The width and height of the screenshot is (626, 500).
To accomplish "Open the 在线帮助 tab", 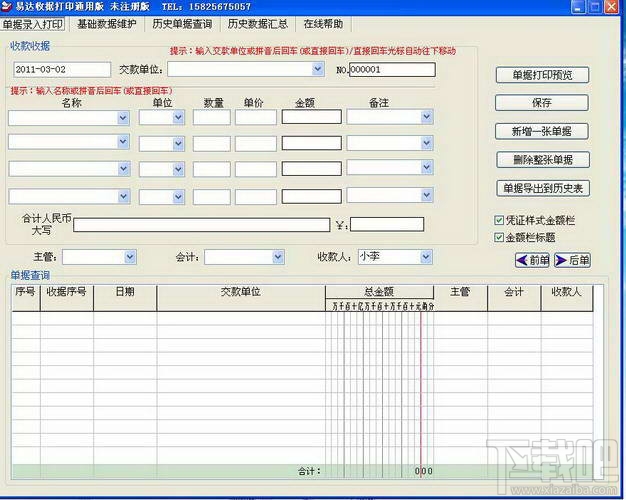I will 323,24.
